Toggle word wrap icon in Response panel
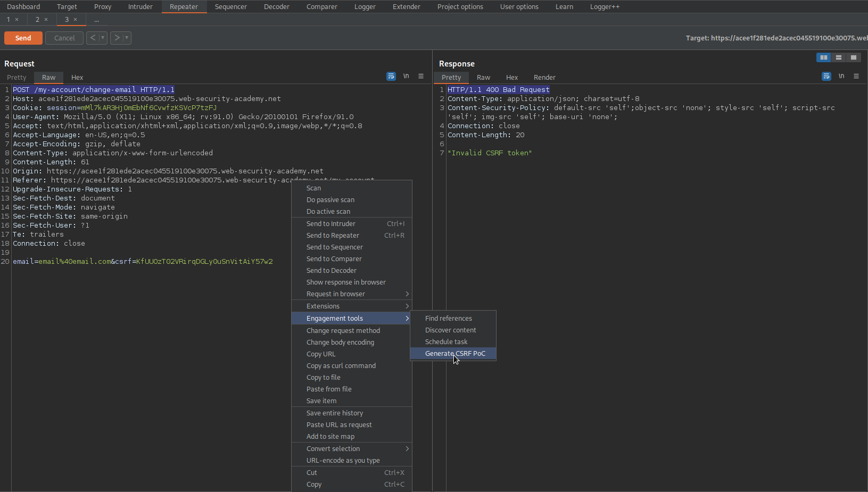The height and width of the screenshot is (492, 868). point(826,77)
